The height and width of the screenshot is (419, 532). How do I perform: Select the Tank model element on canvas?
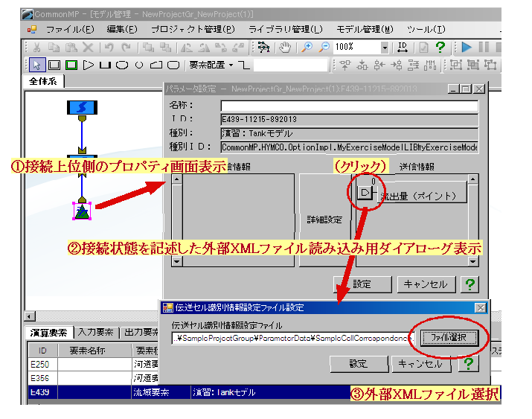pos(82,211)
